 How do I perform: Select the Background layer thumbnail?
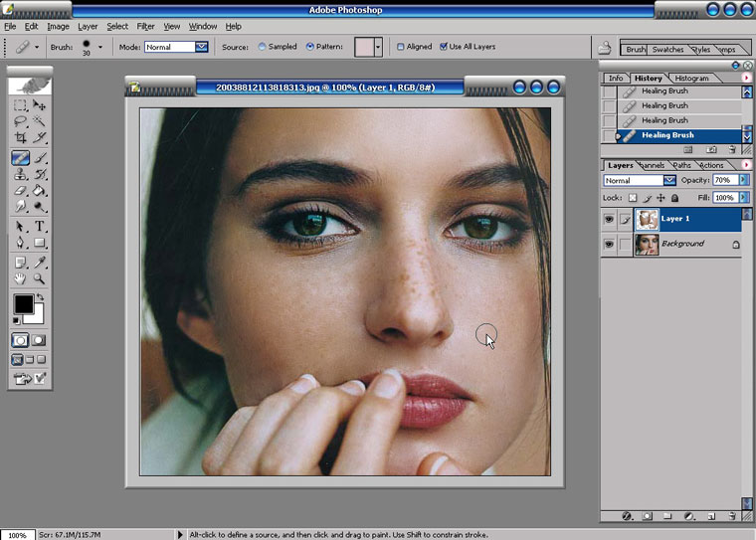(x=647, y=244)
